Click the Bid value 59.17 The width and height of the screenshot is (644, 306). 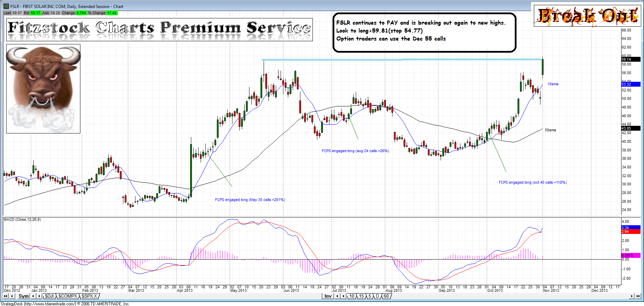tap(35, 13)
